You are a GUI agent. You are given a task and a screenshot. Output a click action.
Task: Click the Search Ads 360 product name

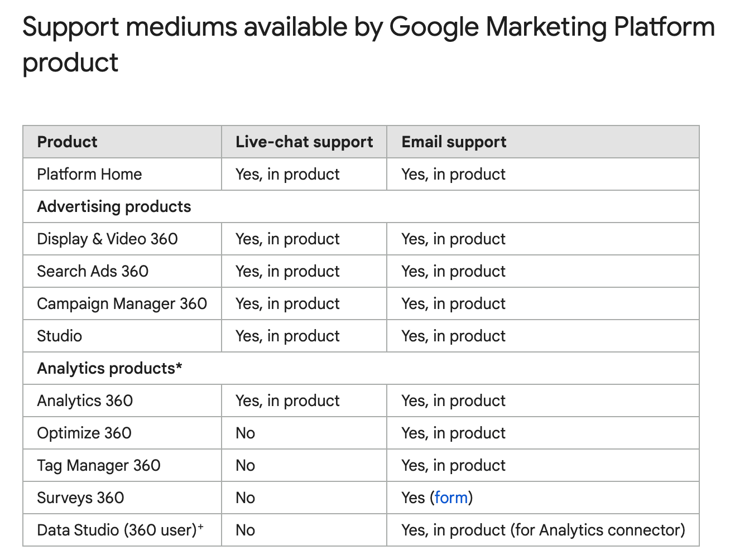click(93, 271)
